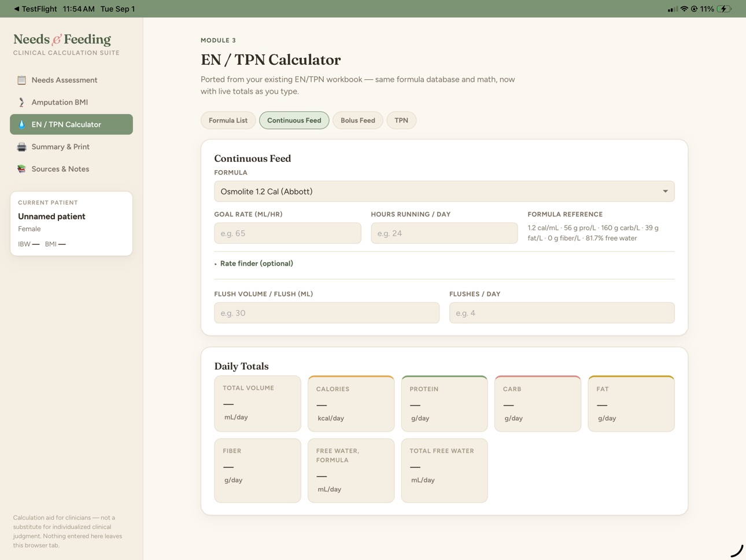The width and height of the screenshot is (746, 560).
Task: Click the Formula dropdown arrow
Action: click(x=665, y=191)
